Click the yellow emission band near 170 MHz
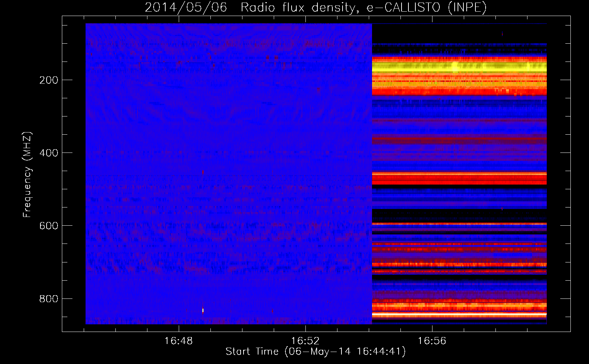Viewport: 589px width, 364px height. pos(459,67)
